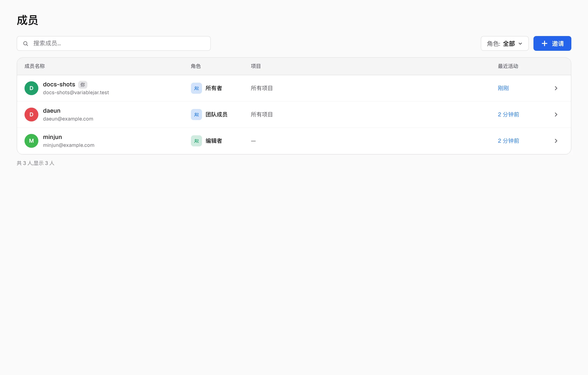Screen dimensions: 588x375
Task: Open minjun row chevron arrow
Action: point(556,141)
